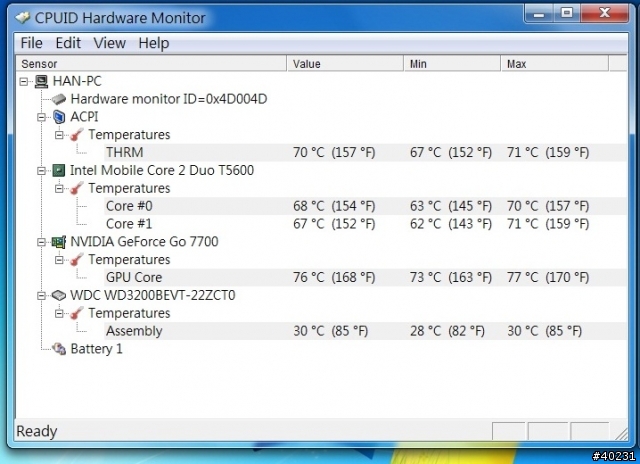Screen dimensions: 640x464
Task: Select WDC WD3200BEVT-22ZCT0 label
Action: point(153,295)
